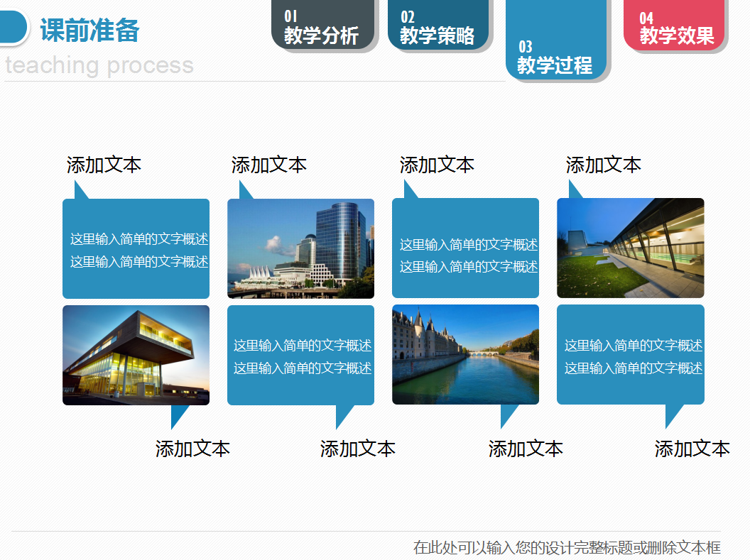The image size is (750, 560).
Task: Click the teaching process subtitle text
Action: coord(99,65)
